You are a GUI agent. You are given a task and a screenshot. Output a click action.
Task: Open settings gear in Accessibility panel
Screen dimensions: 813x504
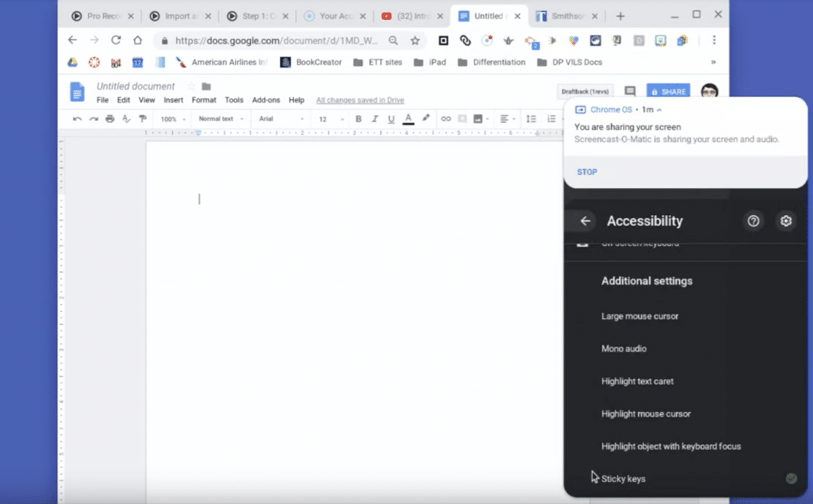point(786,221)
